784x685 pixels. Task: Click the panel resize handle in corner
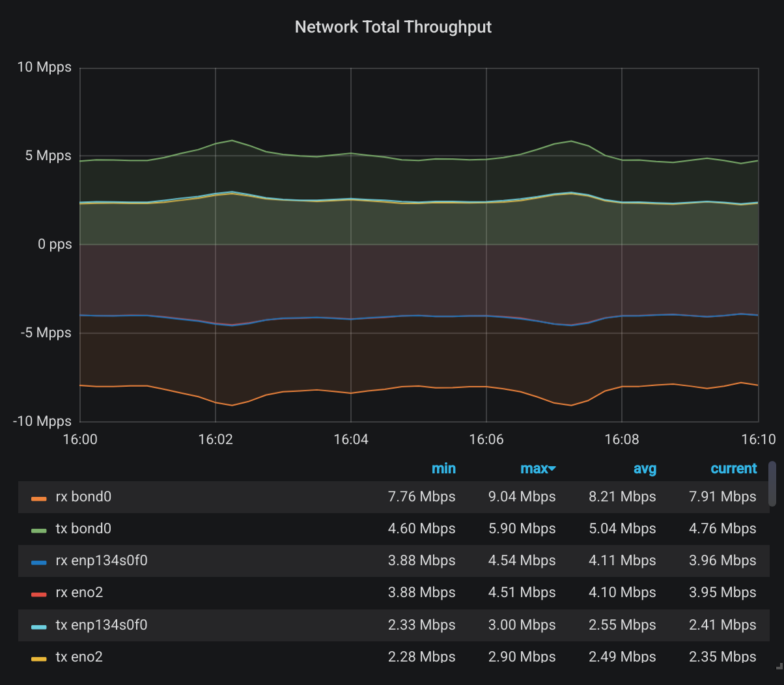(779, 665)
